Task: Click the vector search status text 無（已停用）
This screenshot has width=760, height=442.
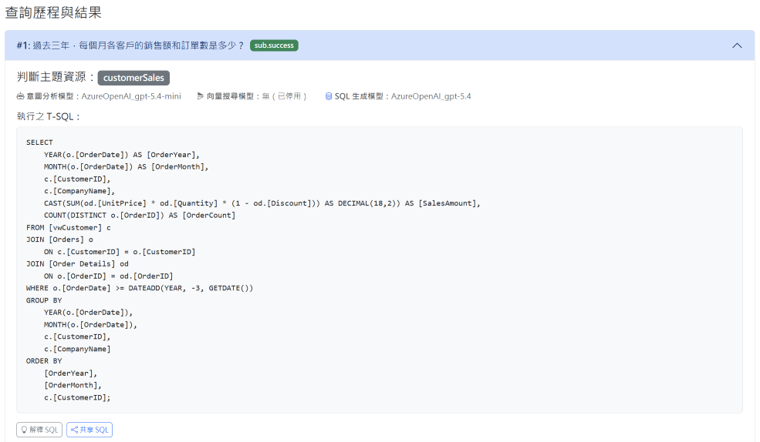Action: tap(284, 96)
